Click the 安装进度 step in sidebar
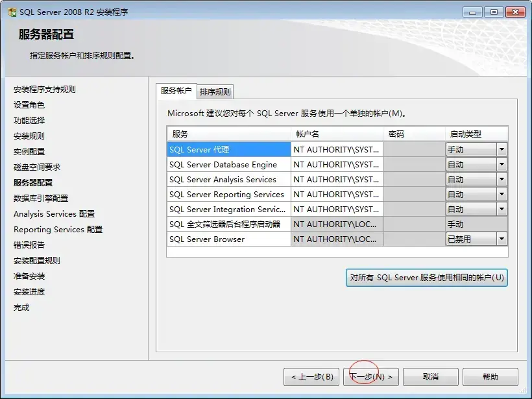Image resolution: width=532 pixels, height=399 pixels. 29,292
